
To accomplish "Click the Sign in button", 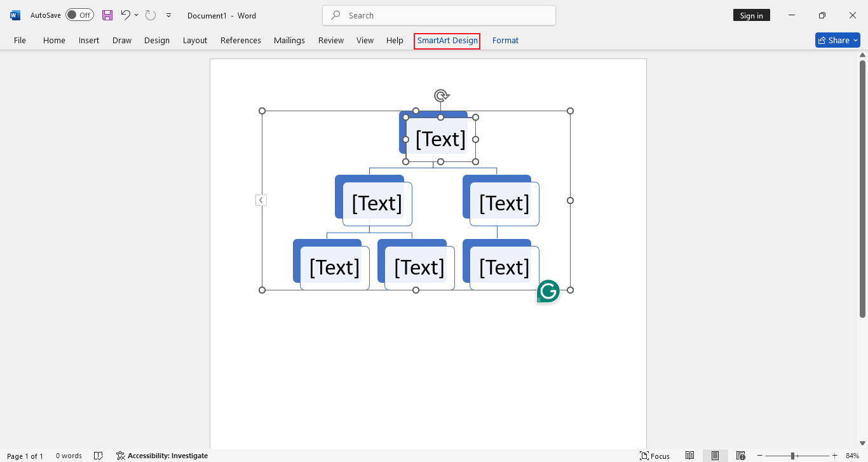I will point(751,15).
